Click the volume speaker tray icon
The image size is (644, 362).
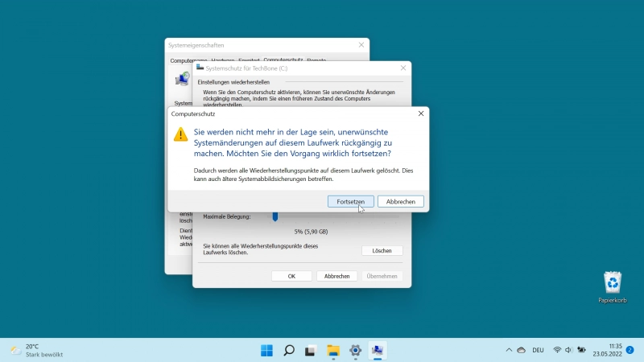click(568, 350)
